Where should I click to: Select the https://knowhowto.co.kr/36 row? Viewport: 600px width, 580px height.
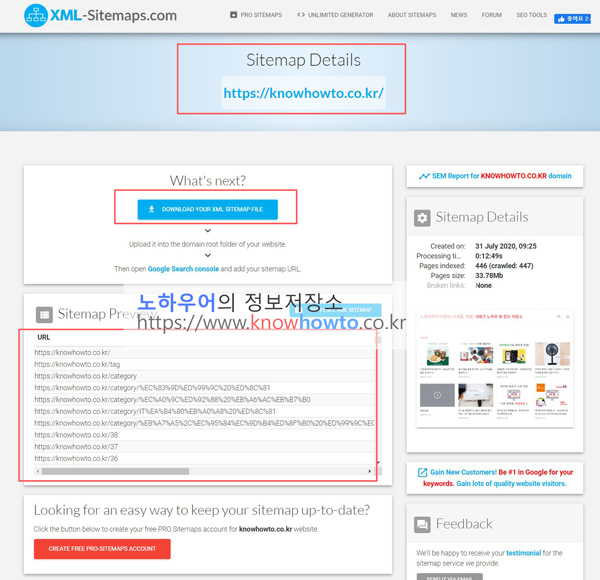(204, 458)
